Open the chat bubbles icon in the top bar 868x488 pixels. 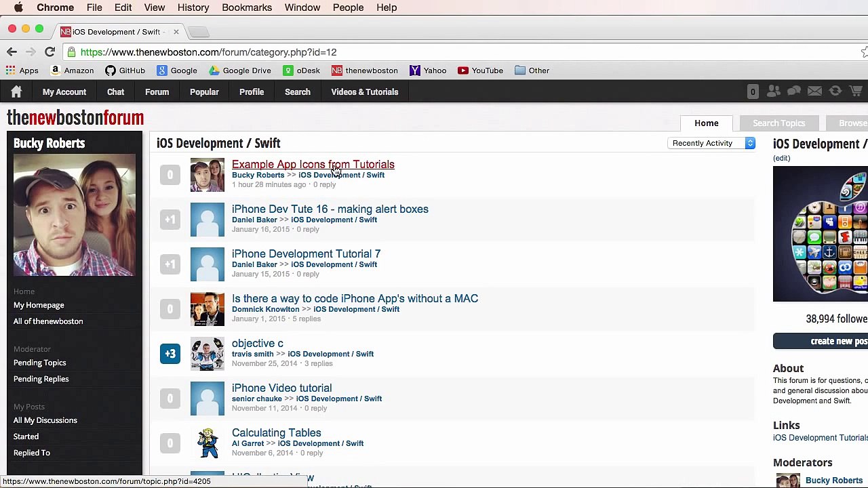(x=794, y=91)
